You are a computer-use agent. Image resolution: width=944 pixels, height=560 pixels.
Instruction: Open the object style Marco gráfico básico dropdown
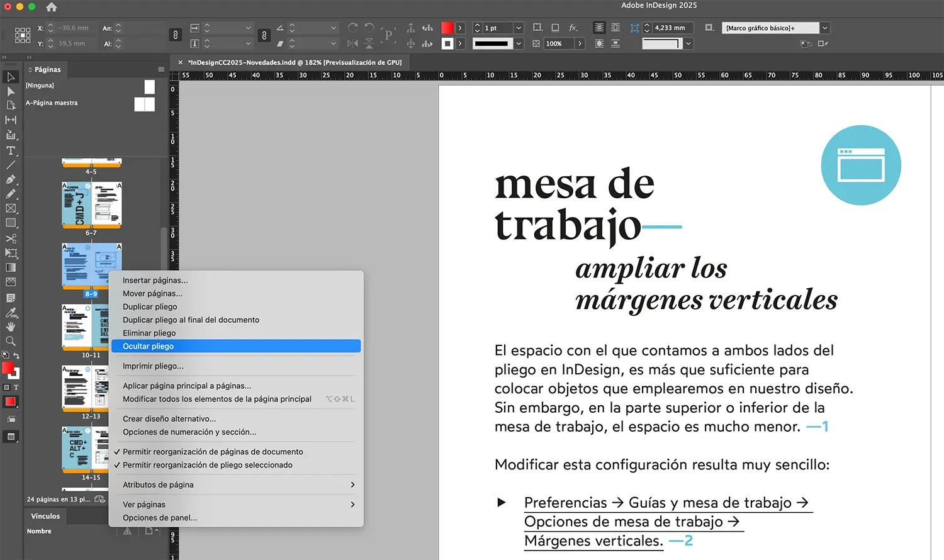tap(824, 28)
